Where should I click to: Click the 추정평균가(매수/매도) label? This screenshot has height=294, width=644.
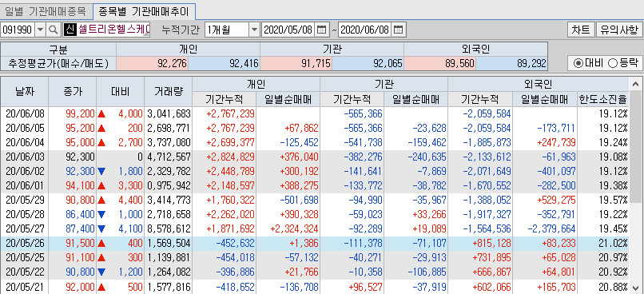pyautogui.click(x=59, y=63)
